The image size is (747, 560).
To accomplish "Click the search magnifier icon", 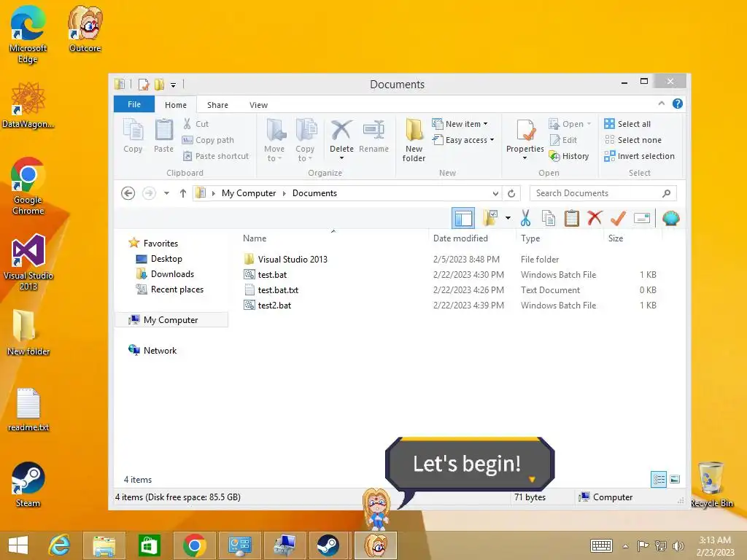I will (667, 193).
